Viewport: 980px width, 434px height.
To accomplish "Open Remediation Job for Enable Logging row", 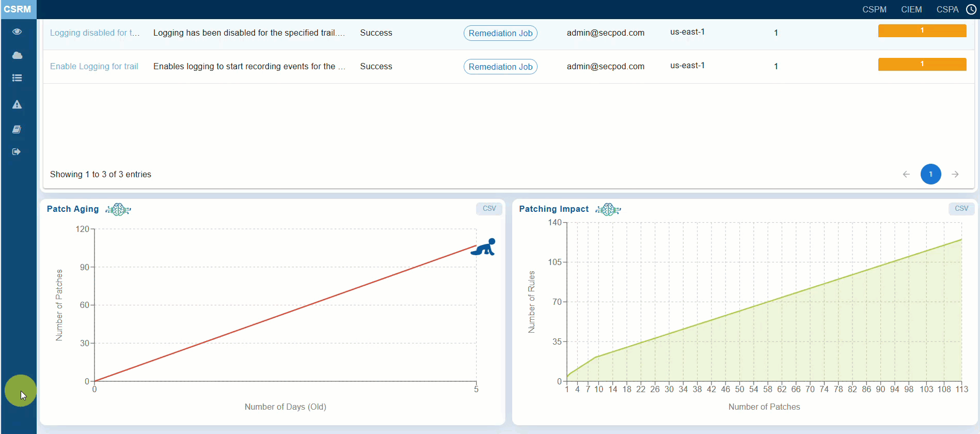I will click(500, 67).
